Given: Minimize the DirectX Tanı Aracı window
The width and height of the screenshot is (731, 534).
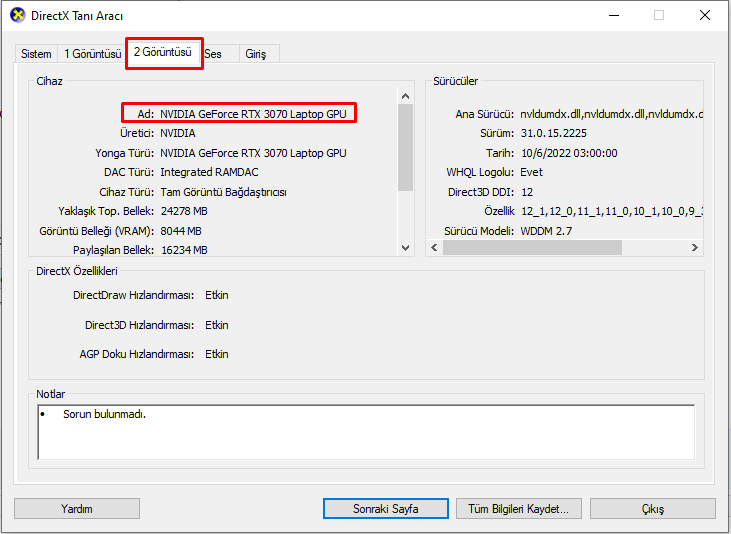Looking at the screenshot, I should (x=614, y=15).
